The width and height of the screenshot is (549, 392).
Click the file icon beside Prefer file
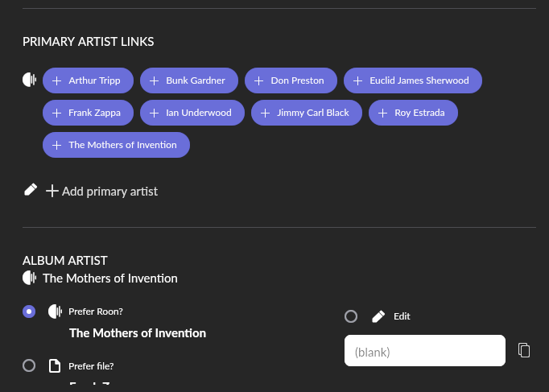tap(55, 366)
